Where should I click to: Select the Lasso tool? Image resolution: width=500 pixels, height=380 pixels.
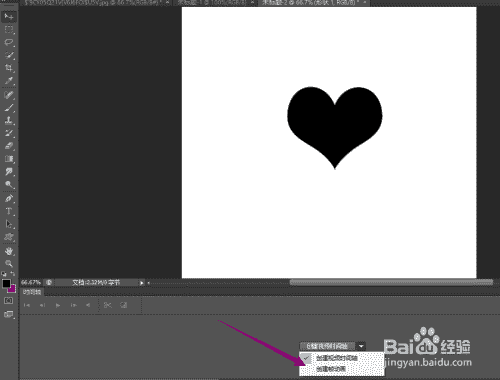point(9,42)
